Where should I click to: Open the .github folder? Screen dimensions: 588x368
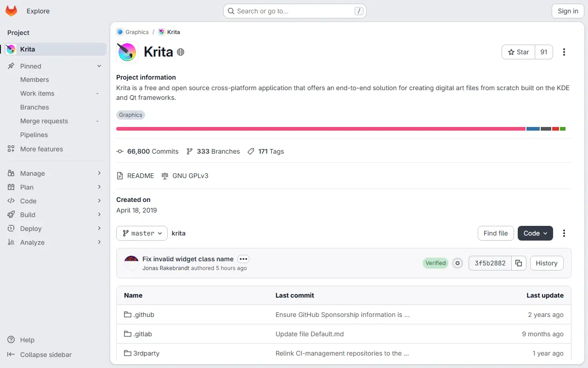[x=144, y=315]
